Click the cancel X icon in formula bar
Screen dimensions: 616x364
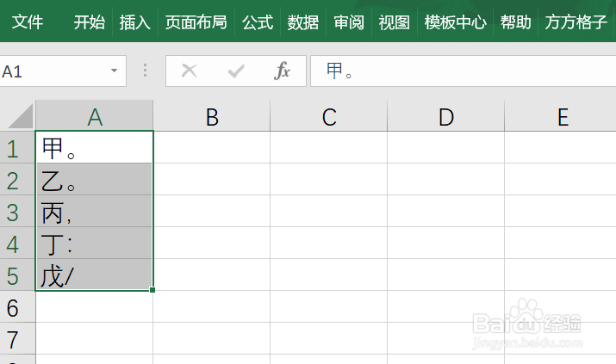coord(189,71)
